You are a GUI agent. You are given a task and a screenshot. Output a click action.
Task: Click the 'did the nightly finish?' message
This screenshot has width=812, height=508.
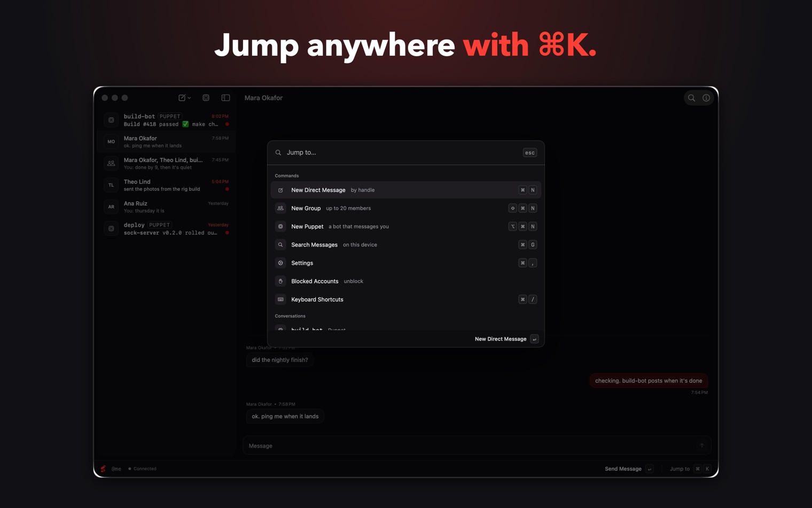(x=280, y=360)
